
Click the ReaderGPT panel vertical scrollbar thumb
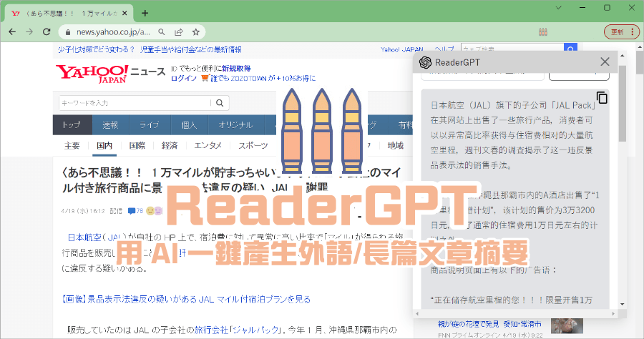click(x=623, y=102)
